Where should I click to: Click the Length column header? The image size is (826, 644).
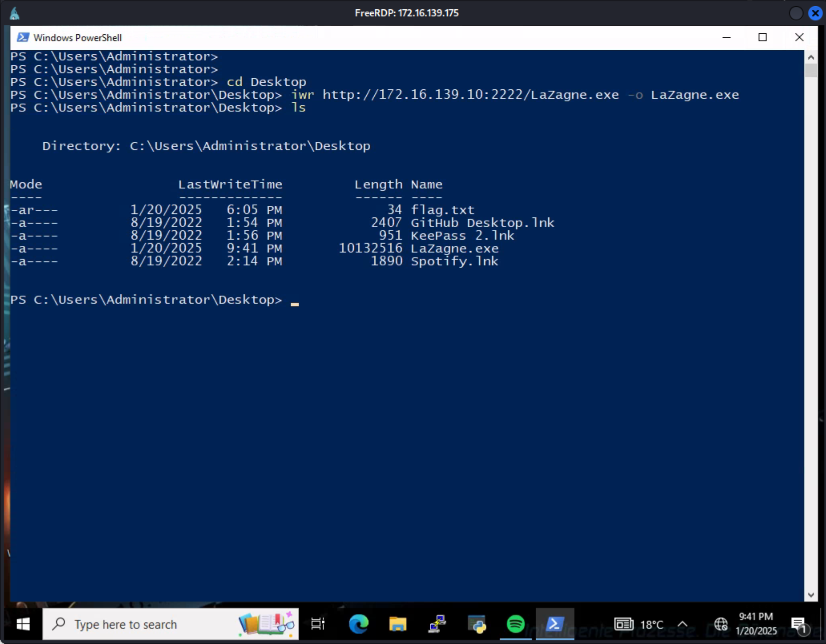378,185
